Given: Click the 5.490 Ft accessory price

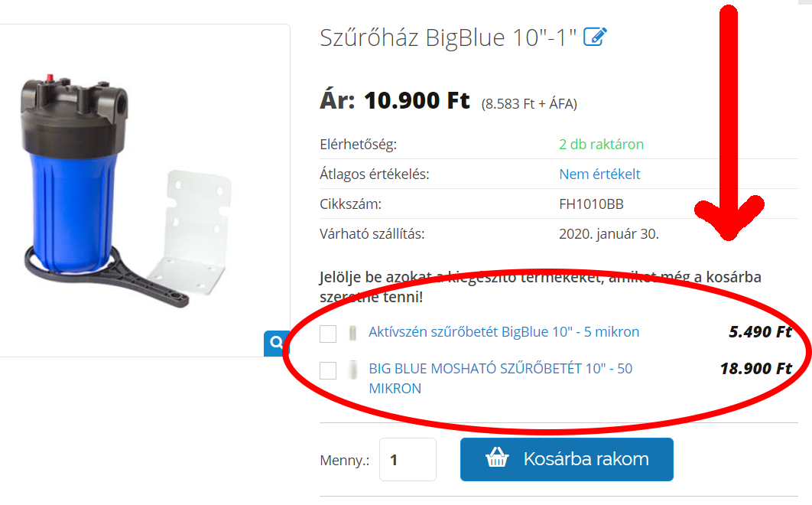Looking at the screenshot, I should (x=760, y=332).
